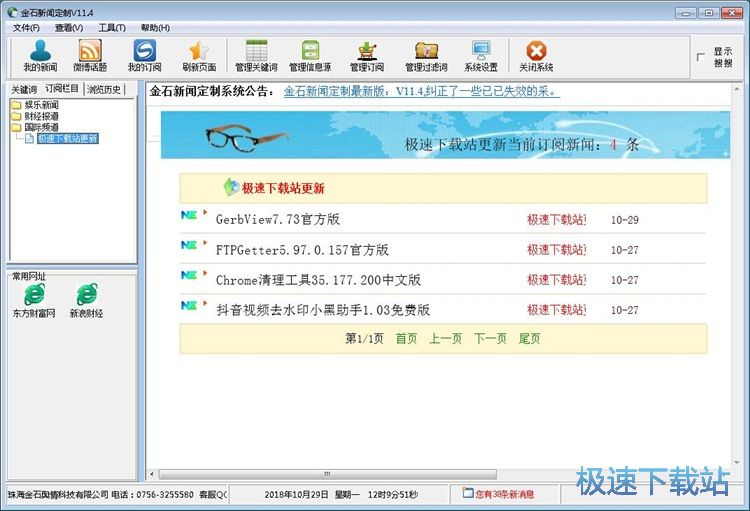
Task: Go to 下一页 in pagination
Action: [490, 339]
